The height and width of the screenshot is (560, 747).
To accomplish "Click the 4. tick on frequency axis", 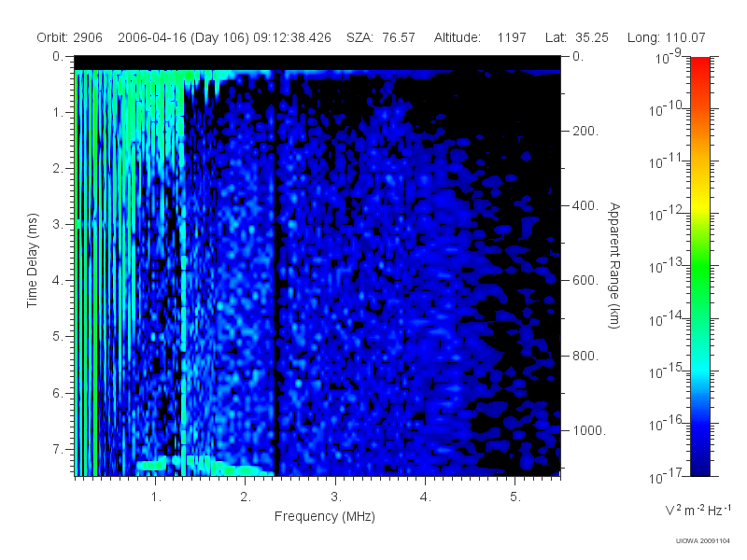I will pyautogui.click(x=426, y=497).
